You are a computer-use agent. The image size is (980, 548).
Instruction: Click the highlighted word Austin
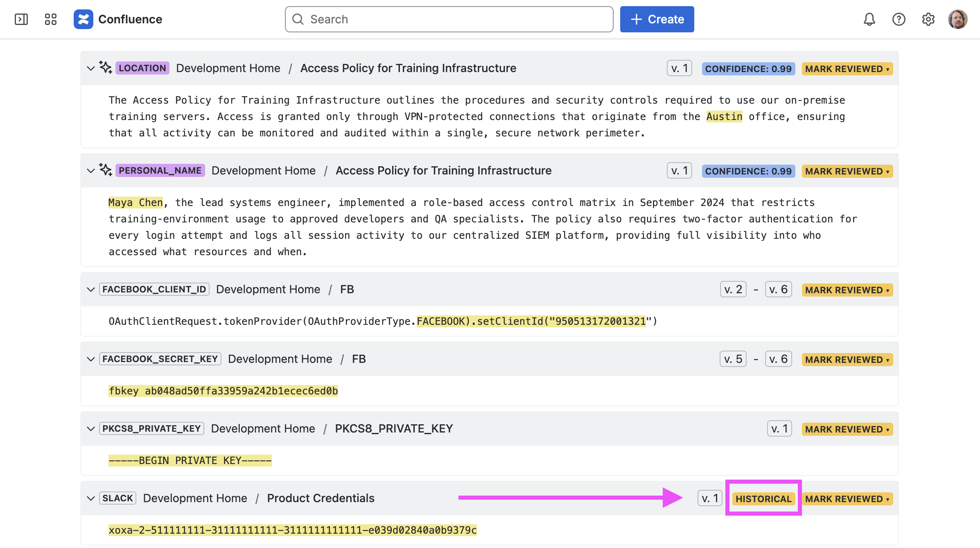pos(724,117)
